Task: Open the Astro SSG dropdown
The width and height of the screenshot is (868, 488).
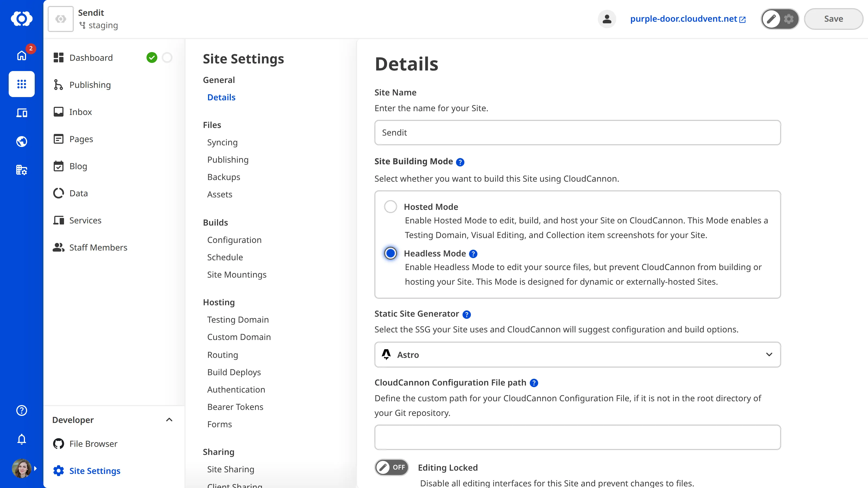Action: point(577,355)
